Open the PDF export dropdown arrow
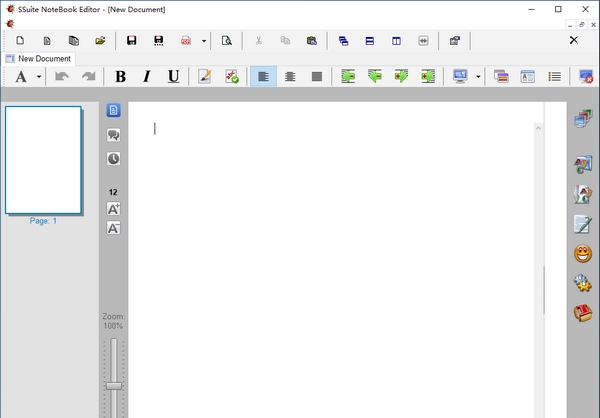Screen dimensions: 600x418 (x=204, y=41)
